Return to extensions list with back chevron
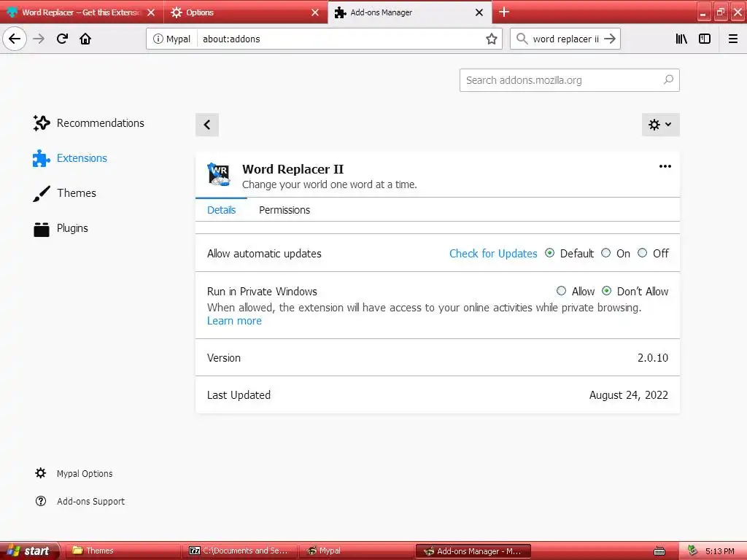Image resolution: width=747 pixels, height=560 pixels. point(206,125)
